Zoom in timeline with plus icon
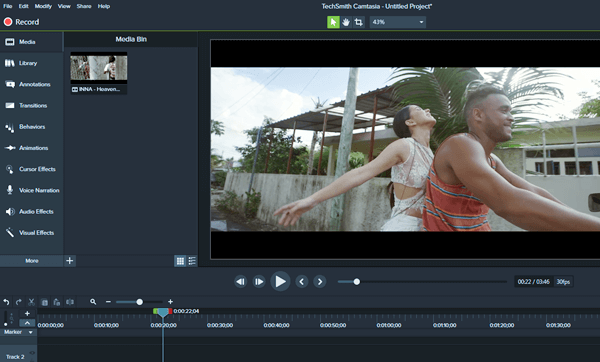Viewport: 600px width, 362px height. click(x=170, y=302)
